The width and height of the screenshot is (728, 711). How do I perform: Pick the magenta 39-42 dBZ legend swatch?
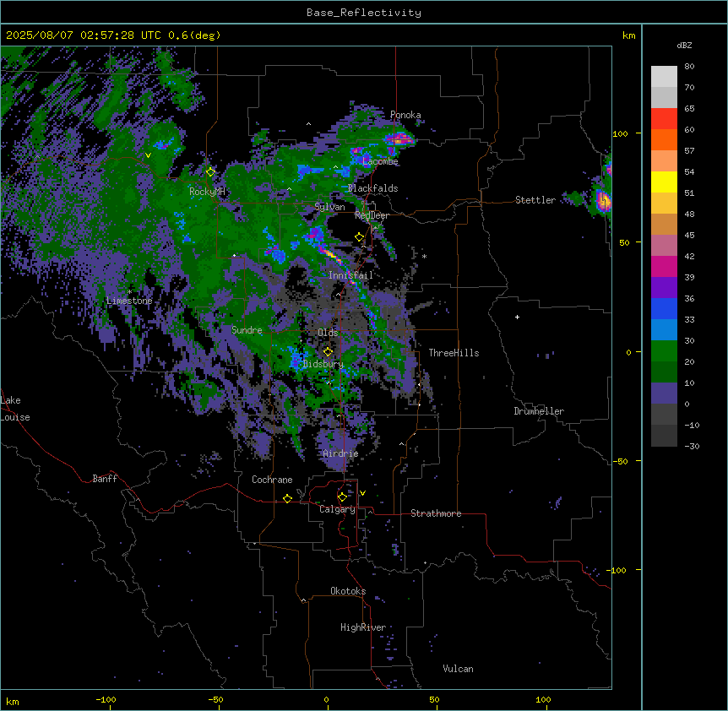click(x=664, y=266)
